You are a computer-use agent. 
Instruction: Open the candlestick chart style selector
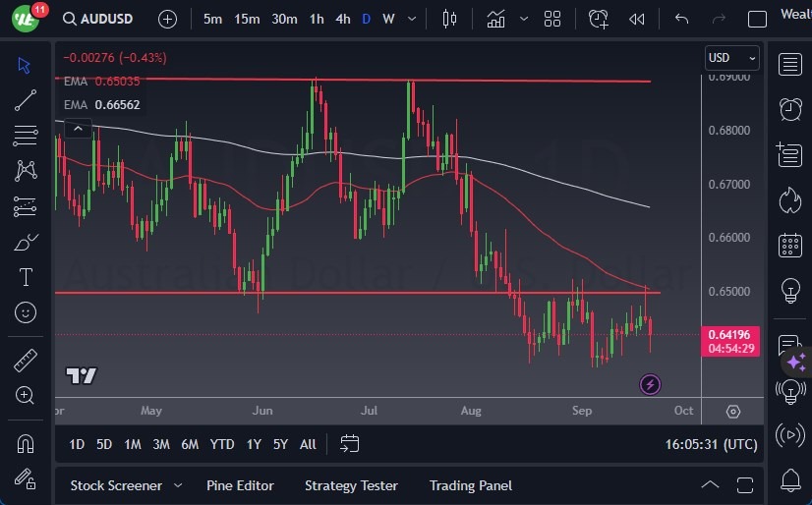[x=450, y=19]
